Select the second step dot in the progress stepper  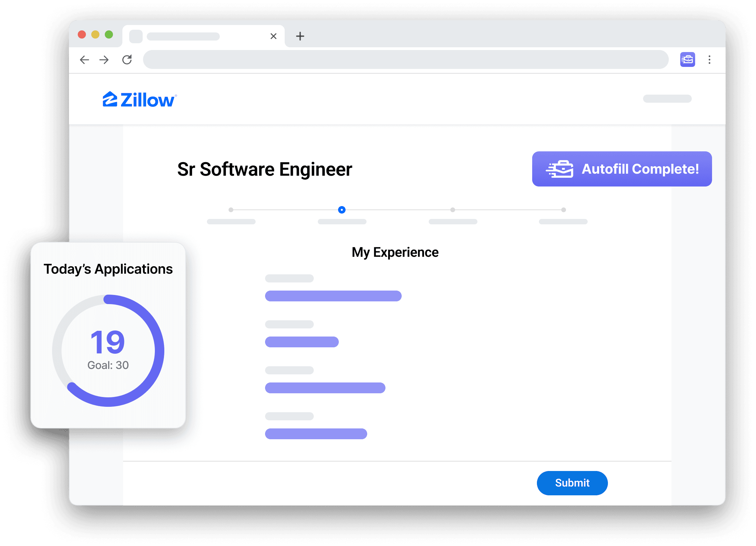(x=342, y=210)
